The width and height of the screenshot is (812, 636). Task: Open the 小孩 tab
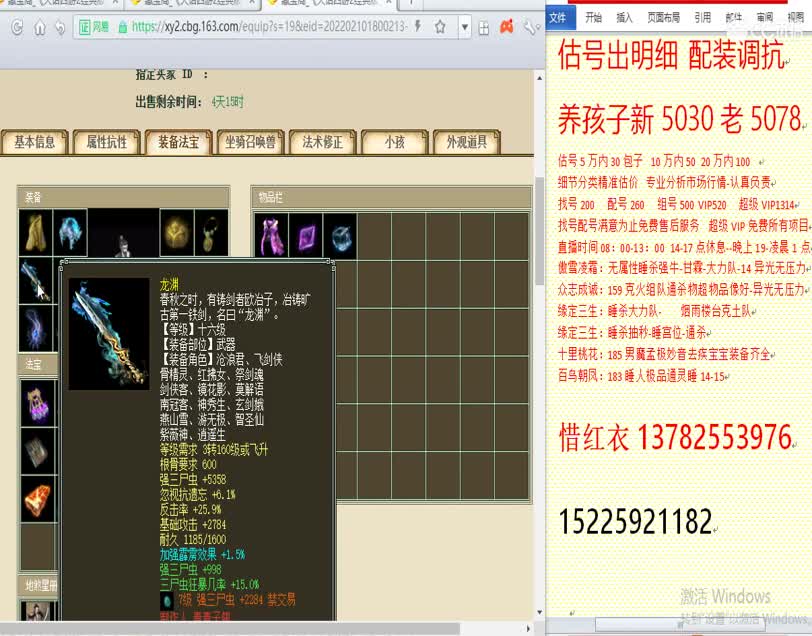tap(395, 142)
